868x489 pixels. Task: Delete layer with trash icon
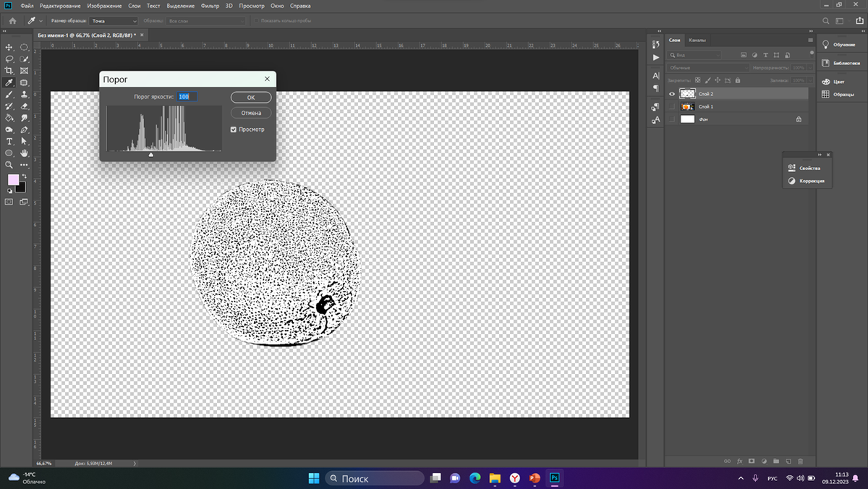coord(800,461)
